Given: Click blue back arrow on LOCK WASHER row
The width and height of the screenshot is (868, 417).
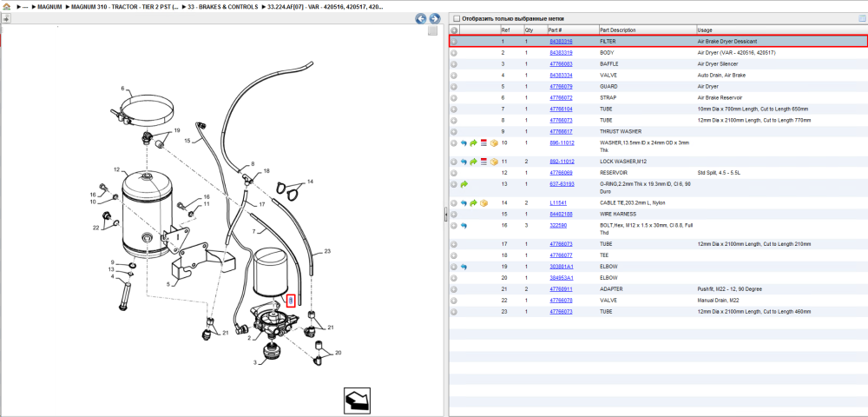Looking at the screenshot, I should click(x=464, y=162).
